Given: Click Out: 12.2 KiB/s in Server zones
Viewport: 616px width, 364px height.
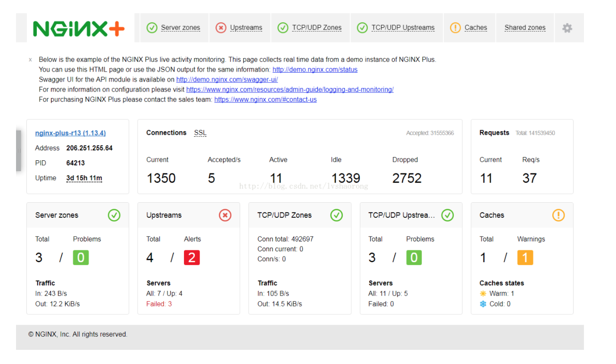Looking at the screenshot, I should click(x=58, y=304).
